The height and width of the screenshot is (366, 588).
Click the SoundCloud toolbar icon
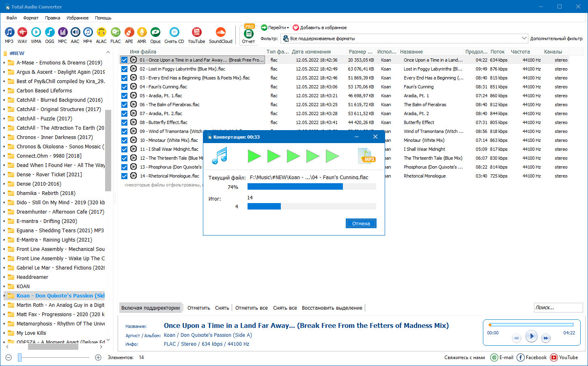pos(221,35)
